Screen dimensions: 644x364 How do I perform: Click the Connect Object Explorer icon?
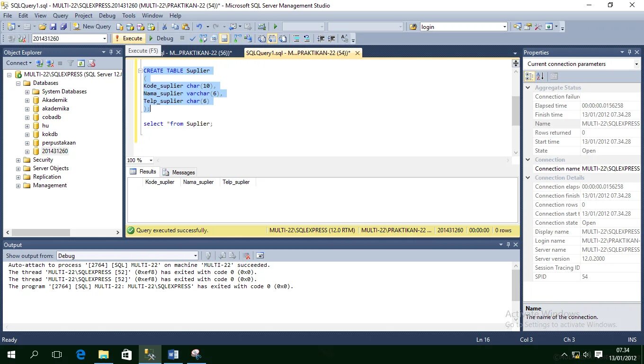[x=40, y=63]
